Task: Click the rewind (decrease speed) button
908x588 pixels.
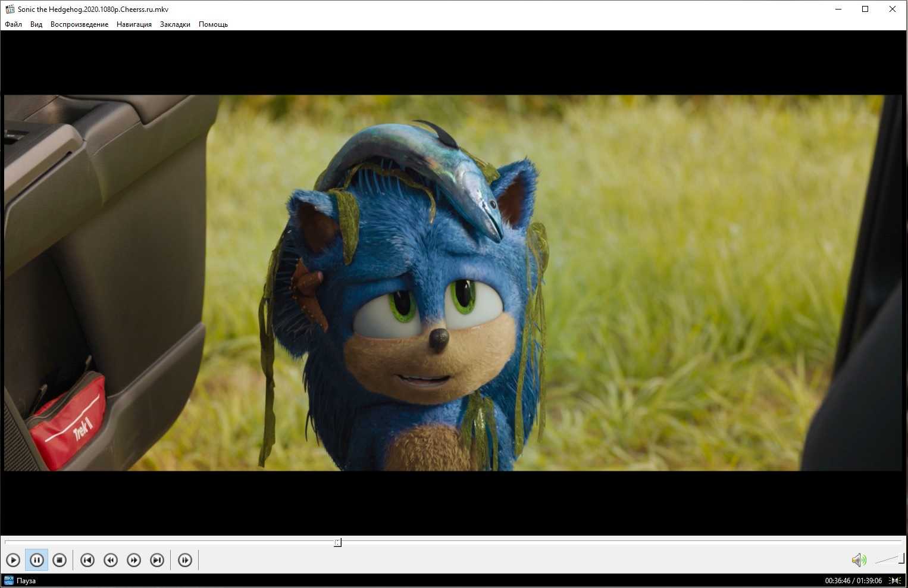Action: 111,560
